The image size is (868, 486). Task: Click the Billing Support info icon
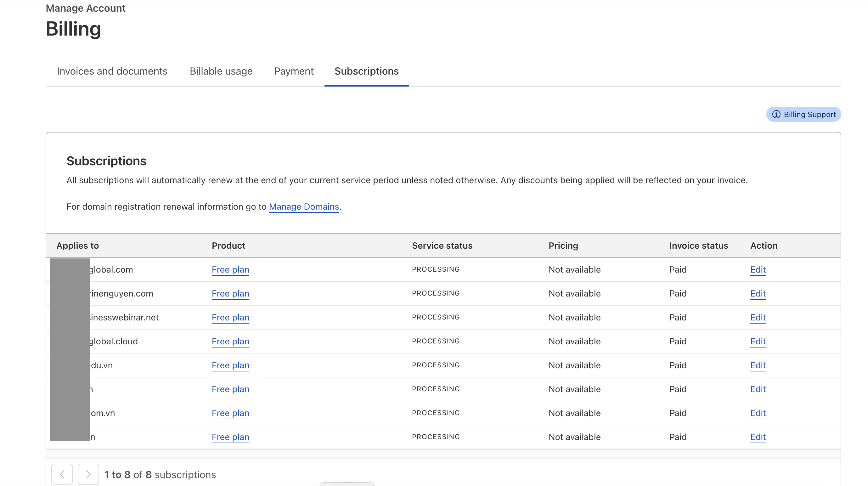(x=776, y=115)
